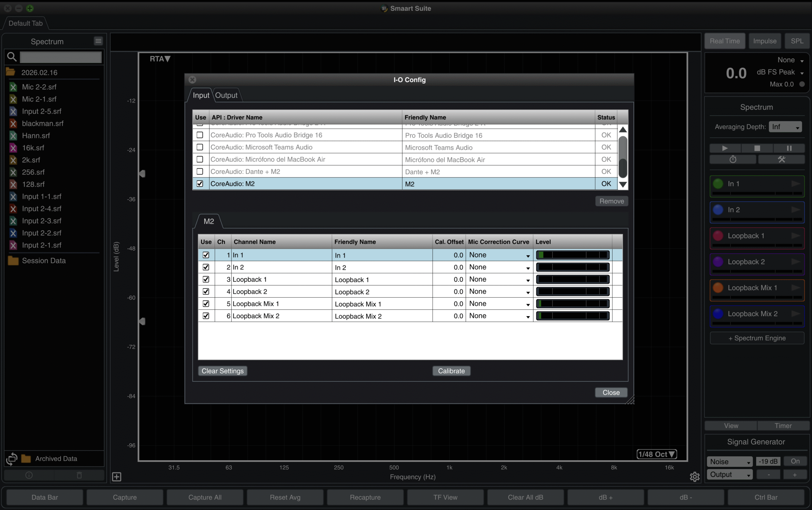Open Mic Correction Curve dropdown for Loopback 2
The height and width of the screenshot is (510, 812).
(499, 291)
